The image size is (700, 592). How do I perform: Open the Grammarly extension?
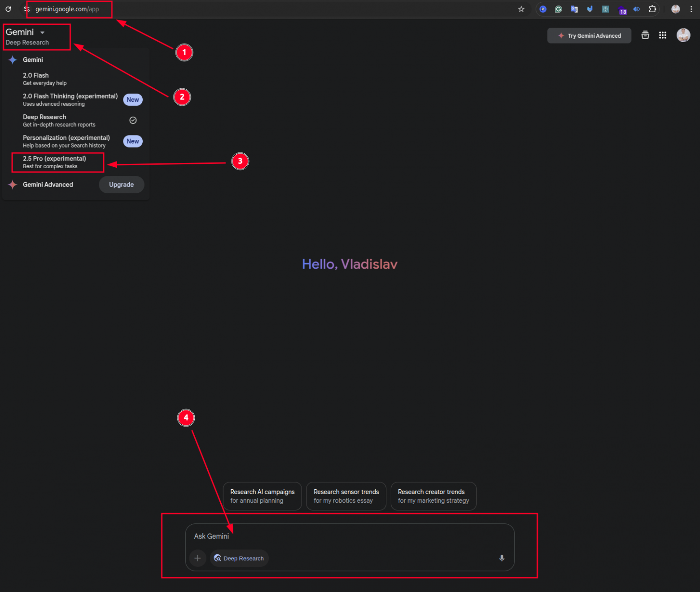point(558,9)
